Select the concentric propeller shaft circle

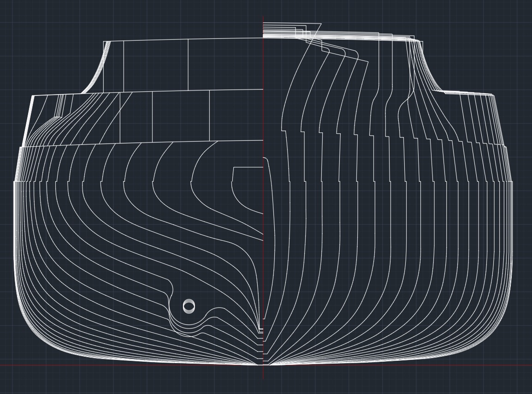click(189, 306)
